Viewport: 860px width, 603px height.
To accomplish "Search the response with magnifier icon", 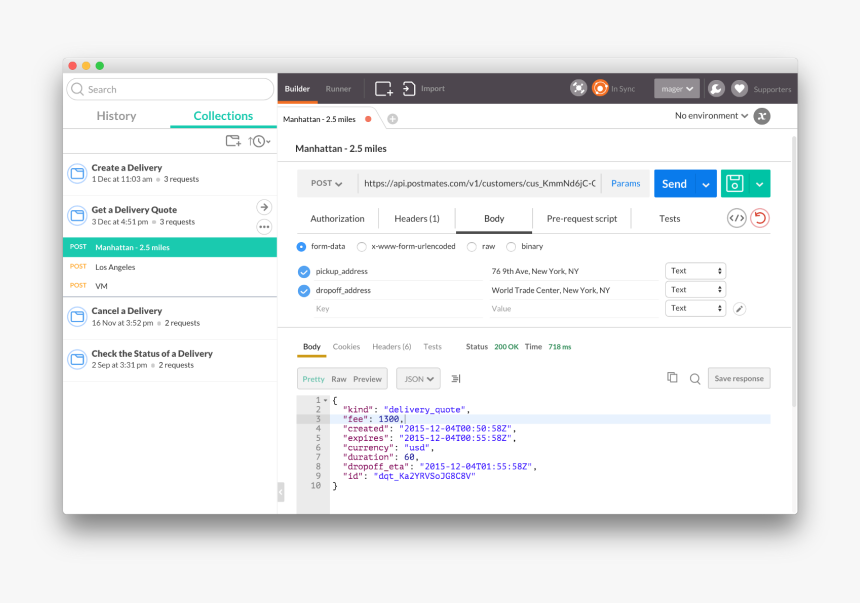I will (x=695, y=379).
